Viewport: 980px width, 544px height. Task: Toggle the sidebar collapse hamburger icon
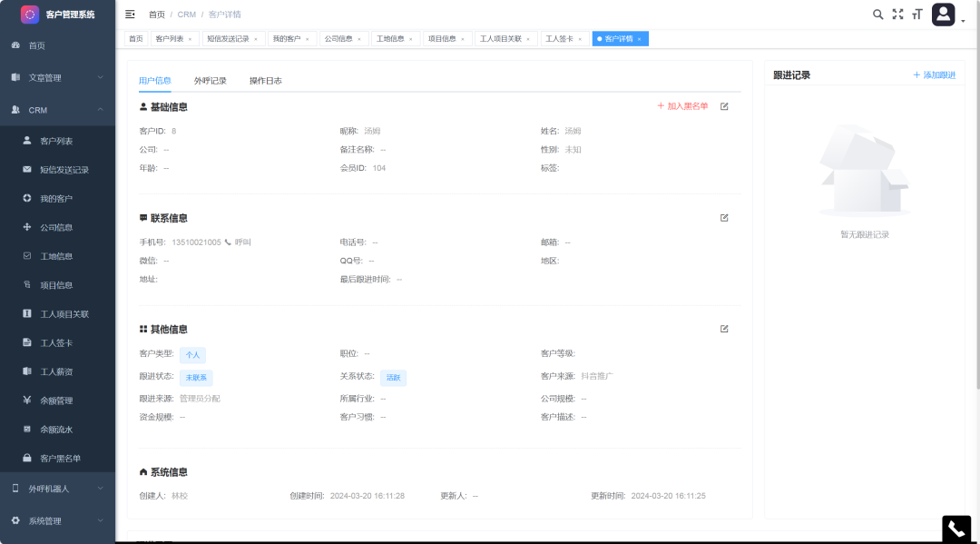click(x=130, y=15)
